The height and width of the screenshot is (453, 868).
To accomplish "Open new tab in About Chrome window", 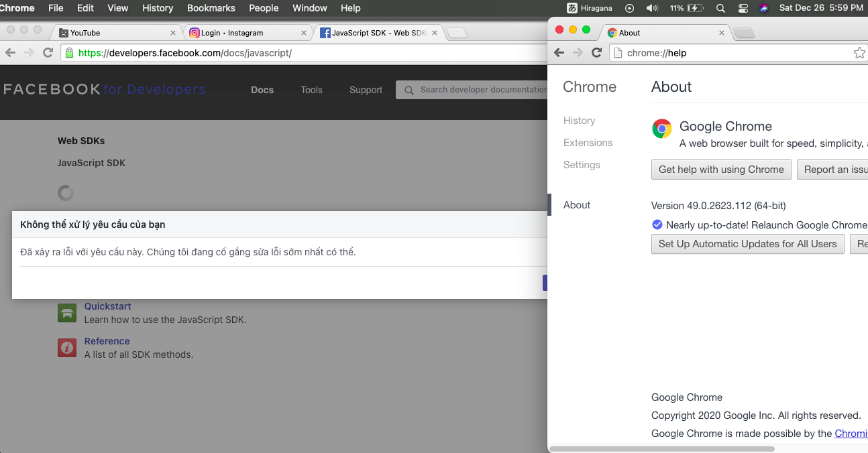I will (744, 33).
